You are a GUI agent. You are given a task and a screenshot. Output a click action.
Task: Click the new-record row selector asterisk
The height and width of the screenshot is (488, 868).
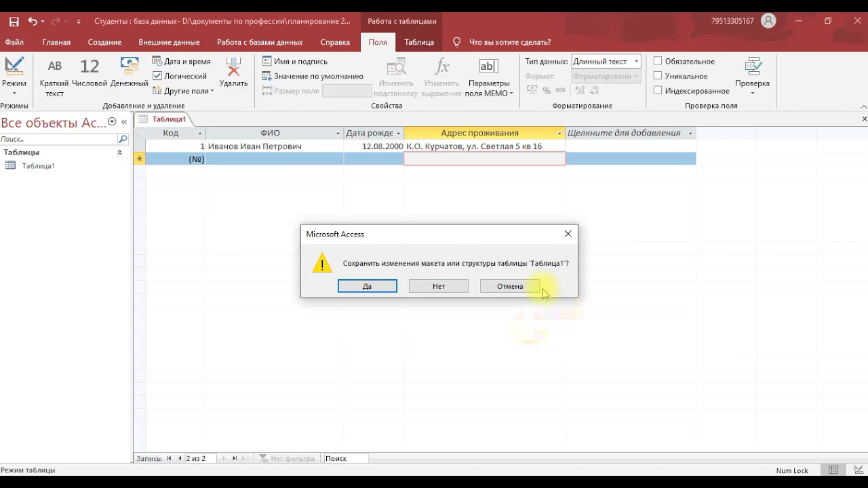click(x=139, y=159)
